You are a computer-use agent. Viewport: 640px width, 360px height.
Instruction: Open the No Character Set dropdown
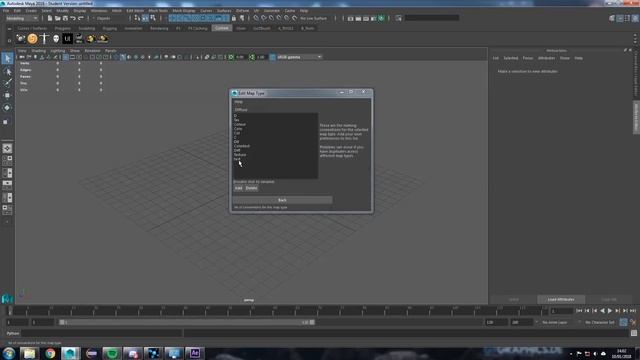[599, 322]
